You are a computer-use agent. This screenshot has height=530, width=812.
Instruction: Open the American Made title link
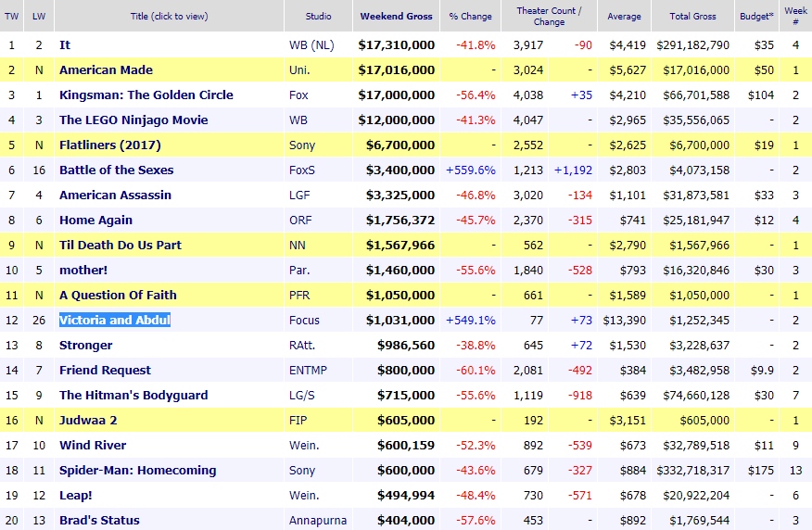pyautogui.click(x=107, y=69)
